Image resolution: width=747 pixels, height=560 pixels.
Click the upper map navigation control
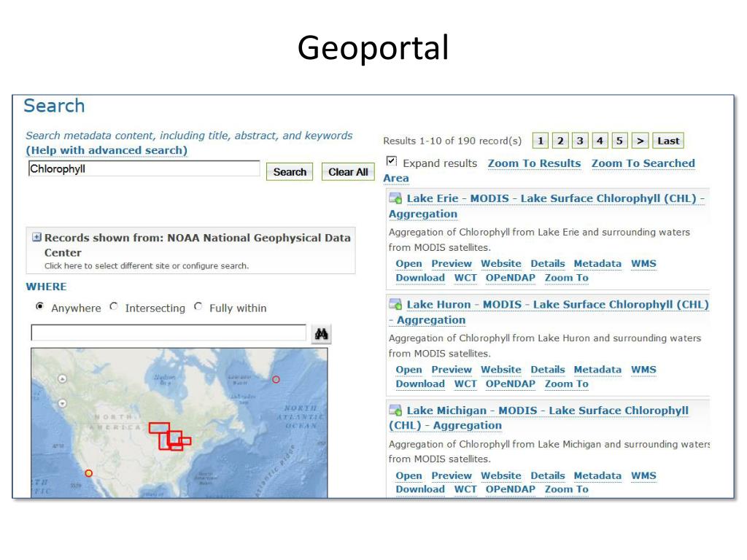[63, 378]
